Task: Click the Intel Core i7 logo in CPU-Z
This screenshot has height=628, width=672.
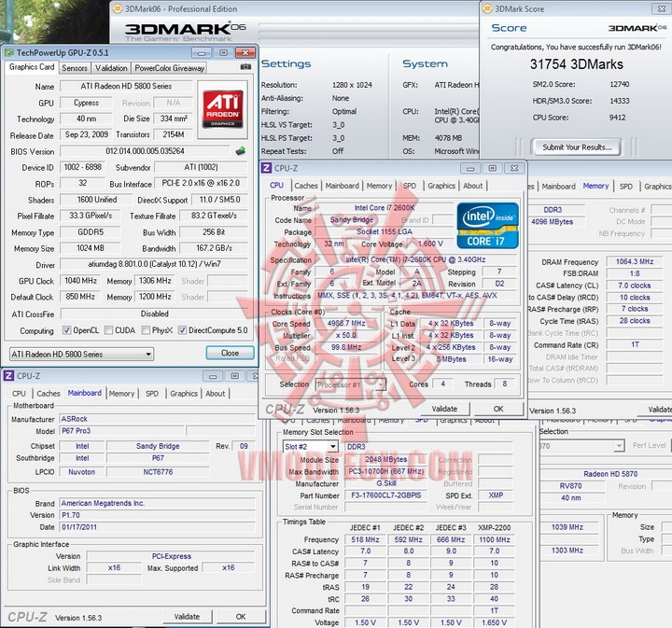Action: pos(488,225)
